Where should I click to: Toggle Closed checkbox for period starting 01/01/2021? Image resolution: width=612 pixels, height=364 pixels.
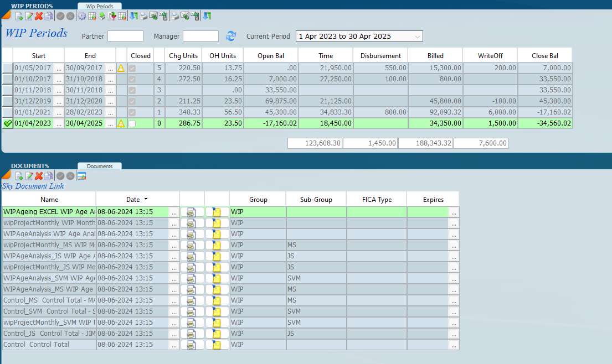tap(132, 112)
